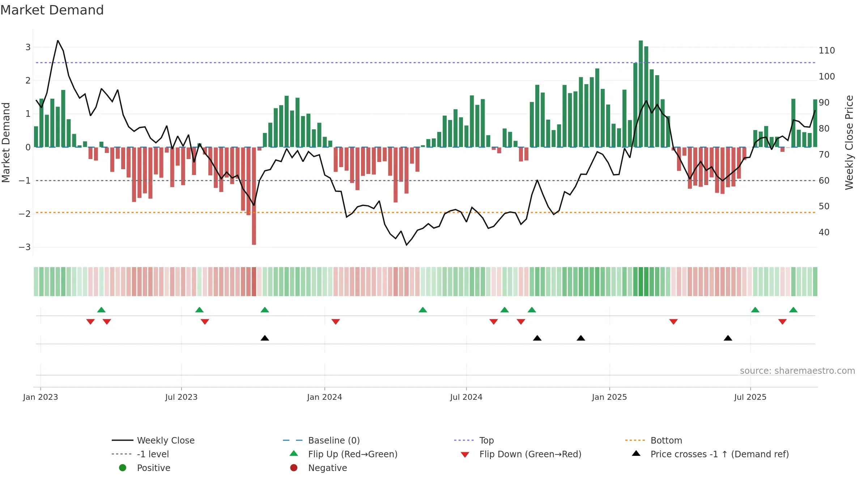Screen dimensions: 868x488
Task: Select the black price-cross marker near Jun 2025
Action: click(x=728, y=338)
